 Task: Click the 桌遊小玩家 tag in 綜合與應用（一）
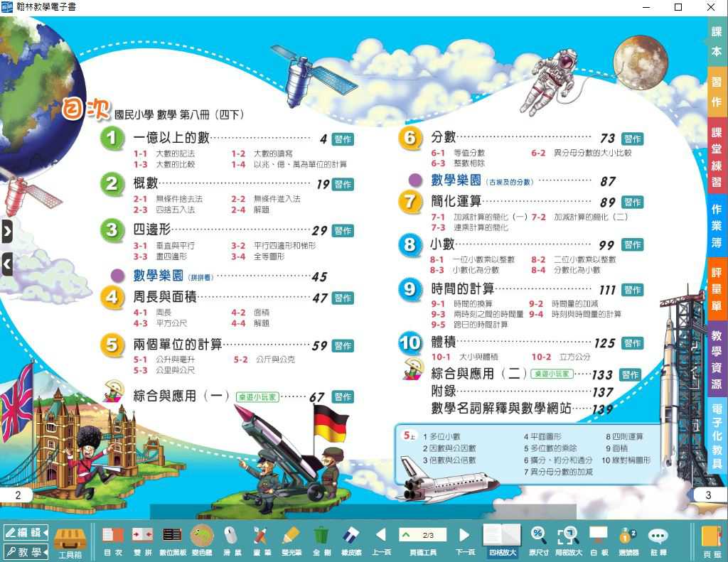click(x=257, y=396)
